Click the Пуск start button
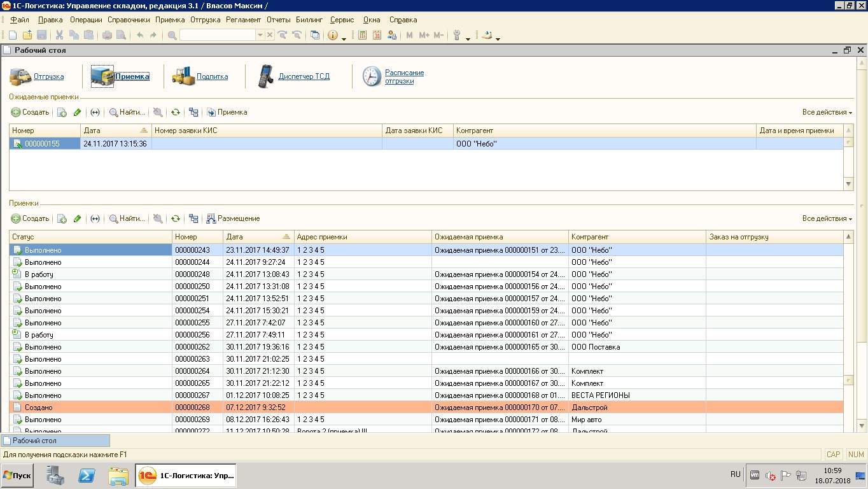Image resolution: width=868 pixels, height=489 pixels. coord(17,476)
